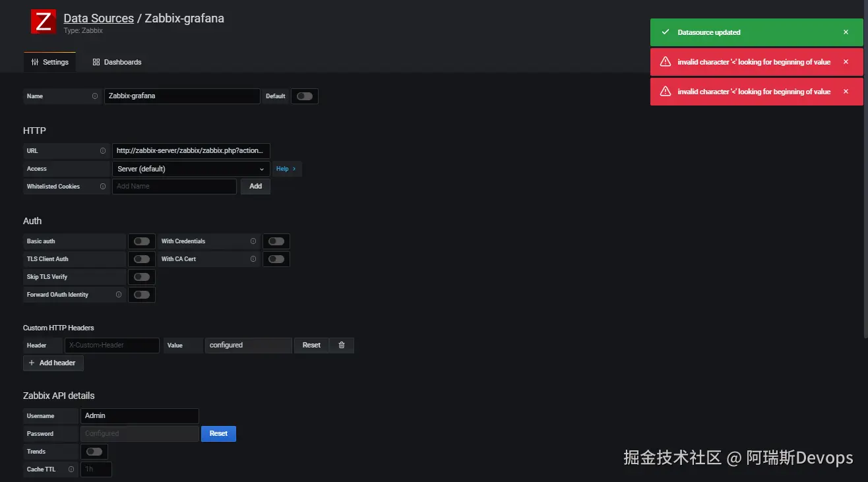Reset the custom header value
The height and width of the screenshot is (482, 868).
click(x=311, y=346)
